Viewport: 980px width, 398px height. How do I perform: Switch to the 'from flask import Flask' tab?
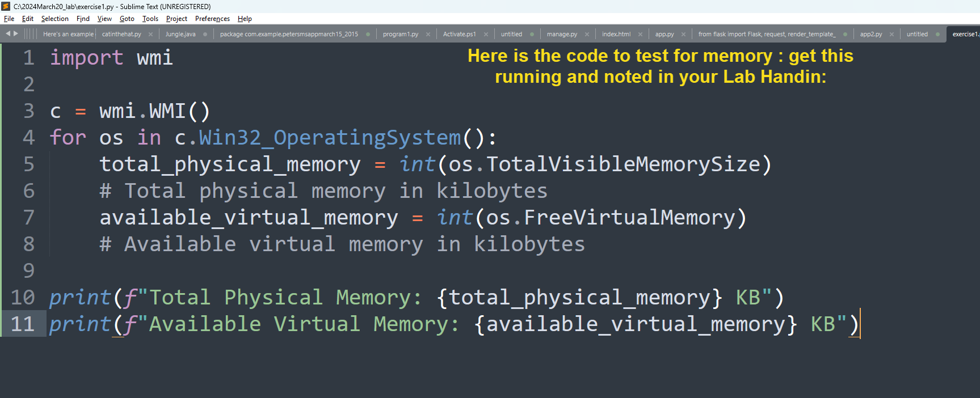click(x=767, y=34)
